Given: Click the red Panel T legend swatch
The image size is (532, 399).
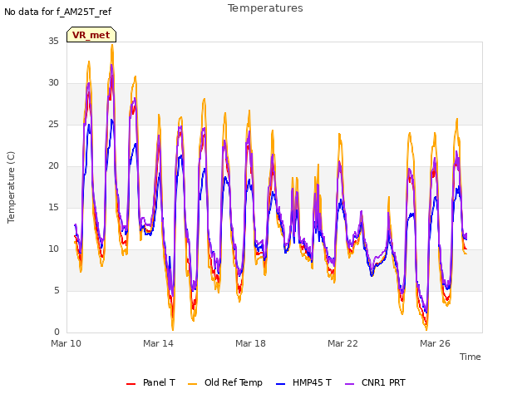Looking at the screenshot, I should click(x=131, y=384).
